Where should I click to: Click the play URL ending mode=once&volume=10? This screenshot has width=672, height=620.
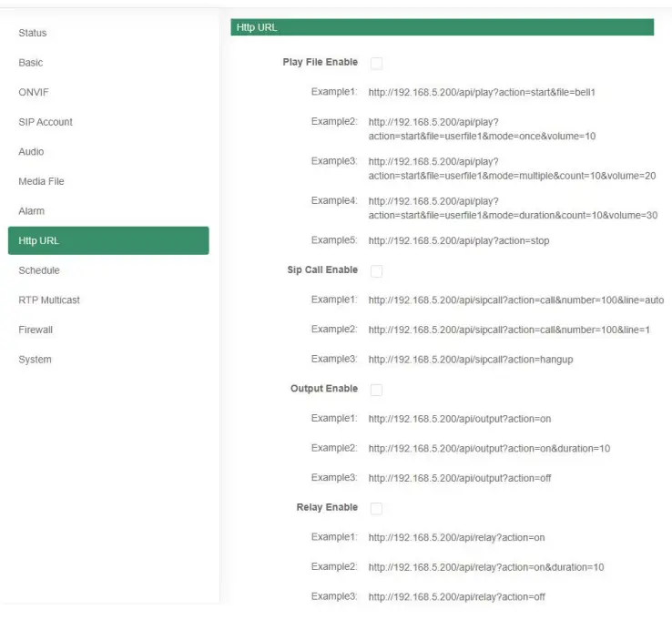[482, 129]
